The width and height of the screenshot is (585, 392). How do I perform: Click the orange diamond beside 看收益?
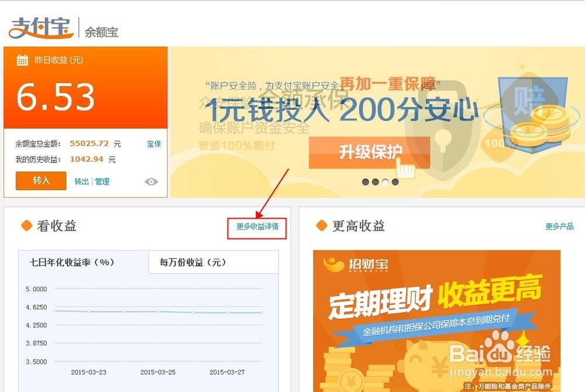pos(26,226)
